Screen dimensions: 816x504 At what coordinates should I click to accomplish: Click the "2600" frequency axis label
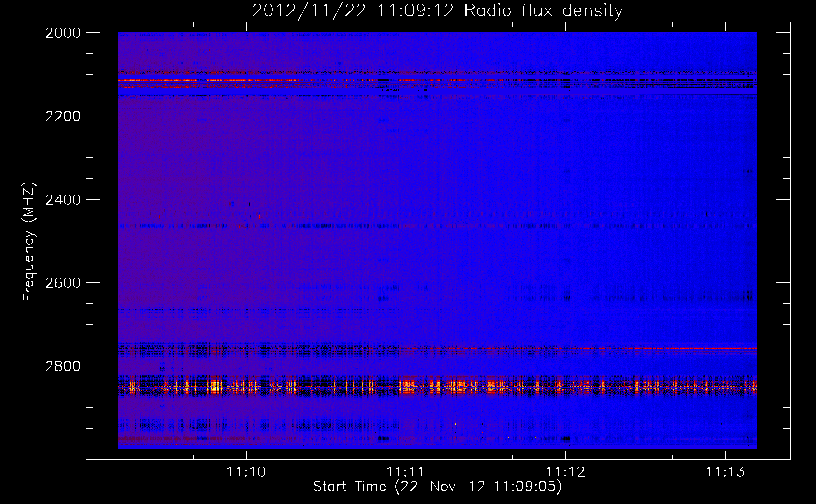63,283
